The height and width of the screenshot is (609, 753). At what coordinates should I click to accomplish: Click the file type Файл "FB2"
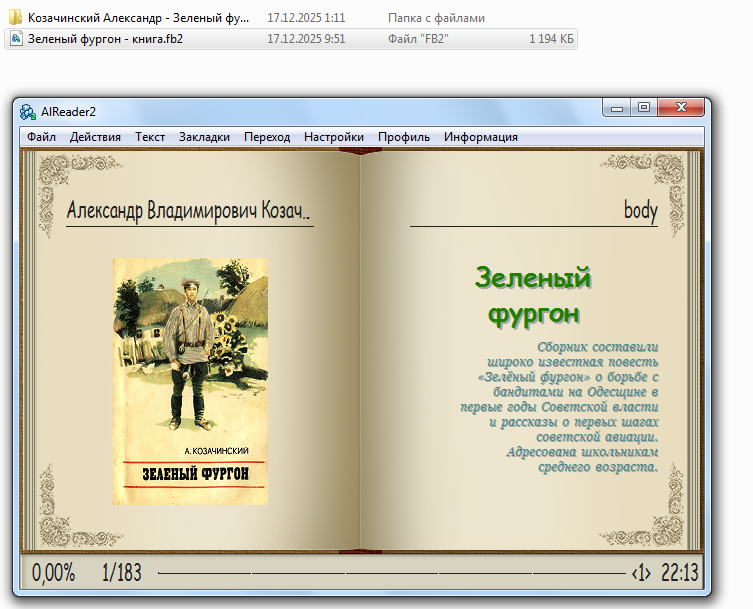click(x=418, y=39)
